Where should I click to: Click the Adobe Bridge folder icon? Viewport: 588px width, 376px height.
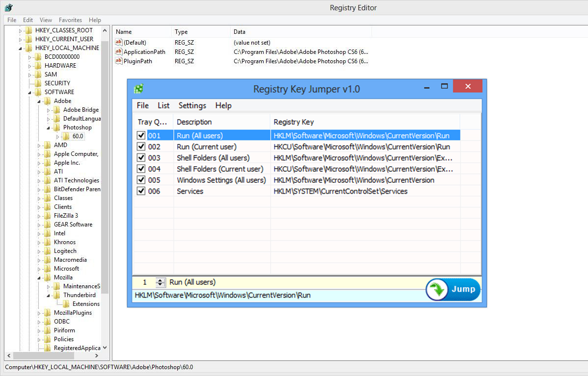57,110
